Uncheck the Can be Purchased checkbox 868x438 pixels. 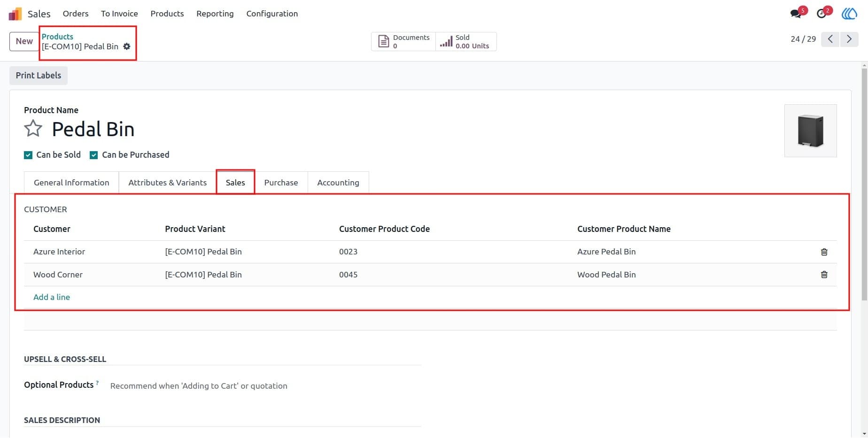(x=94, y=155)
